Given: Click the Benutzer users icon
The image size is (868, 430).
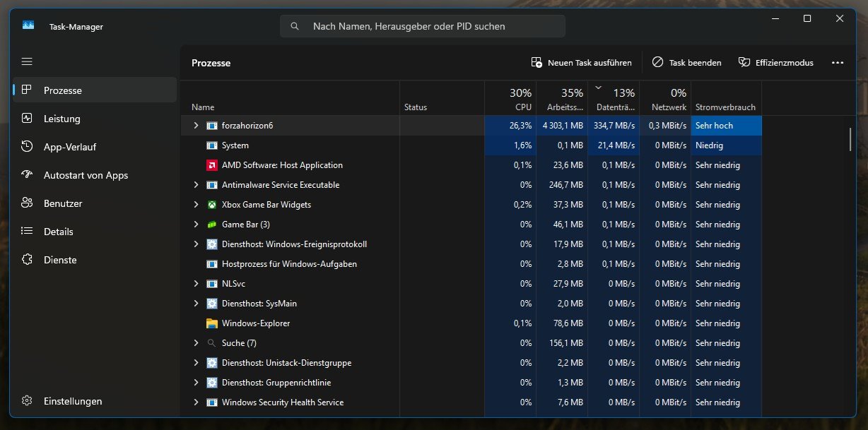Looking at the screenshot, I should 27,203.
